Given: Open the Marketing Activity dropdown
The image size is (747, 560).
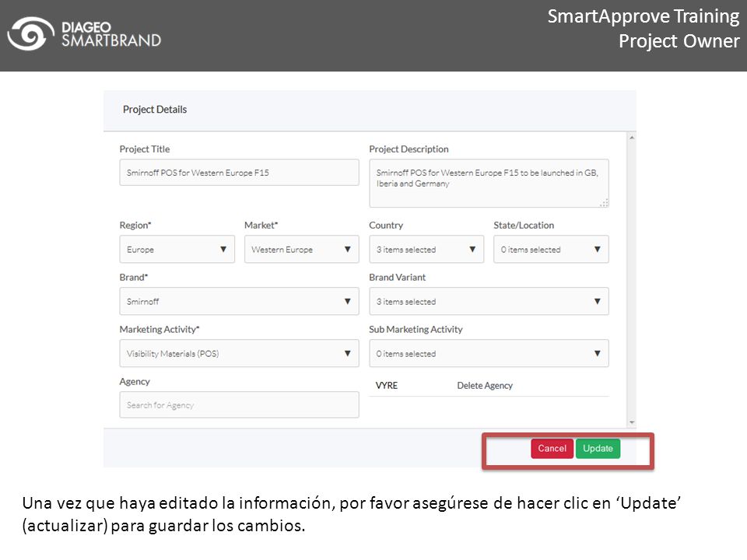Looking at the screenshot, I should (239, 353).
